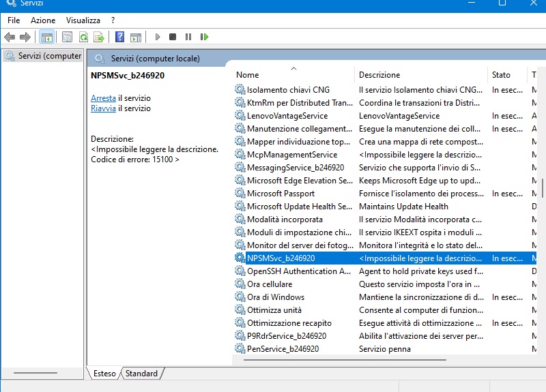Open the Azione menu
Image resolution: width=546 pixels, height=392 pixels.
tap(43, 20)
